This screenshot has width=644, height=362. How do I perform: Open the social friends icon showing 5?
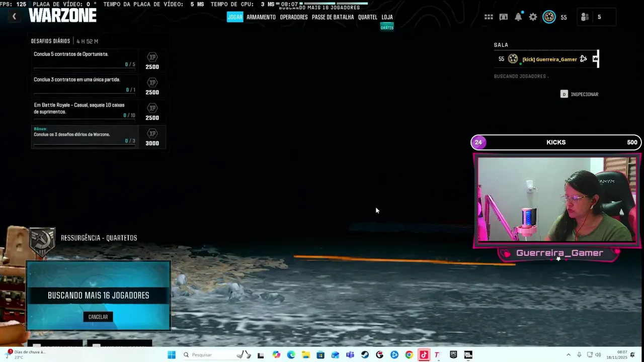click(x=585, y=17)
